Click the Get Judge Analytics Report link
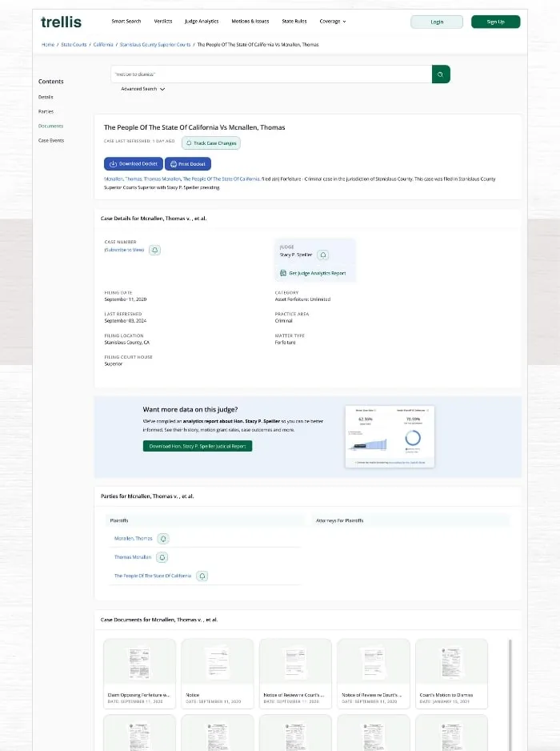 (313, 274)
